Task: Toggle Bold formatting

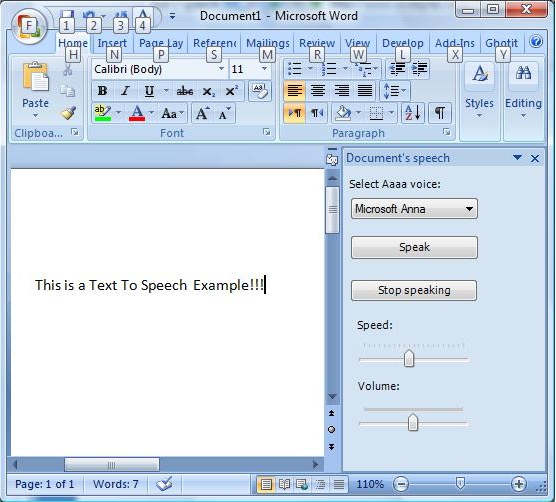Action: (x=102, y=91)
